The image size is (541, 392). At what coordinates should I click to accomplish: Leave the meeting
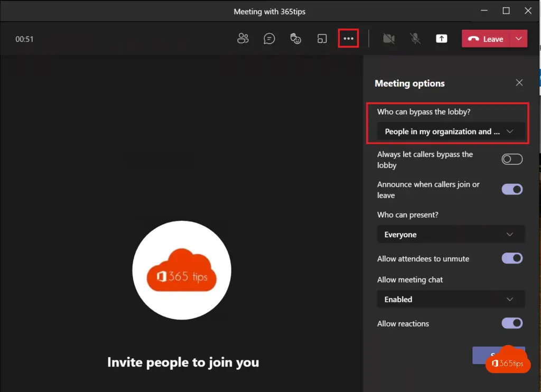tap(486, 39)
